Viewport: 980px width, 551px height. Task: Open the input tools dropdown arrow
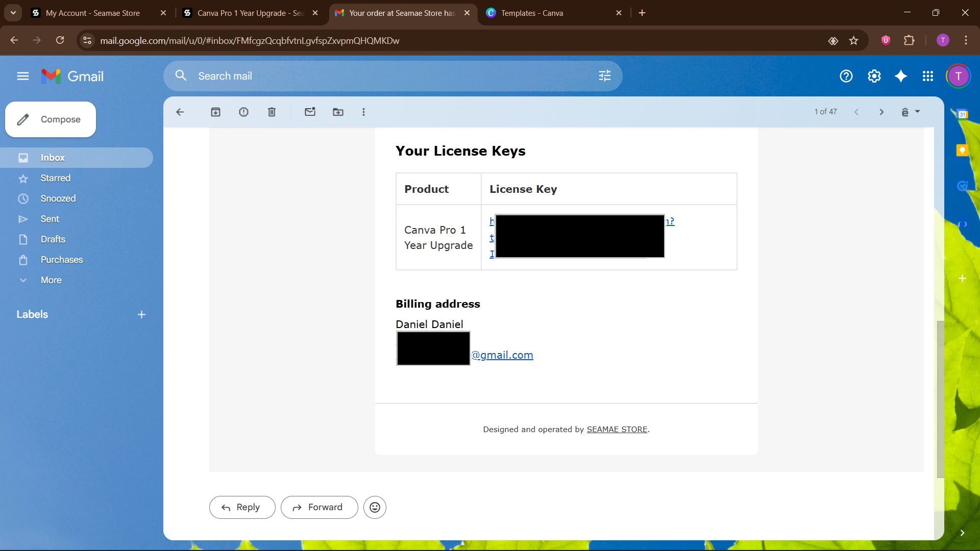(x=917, y=111)
